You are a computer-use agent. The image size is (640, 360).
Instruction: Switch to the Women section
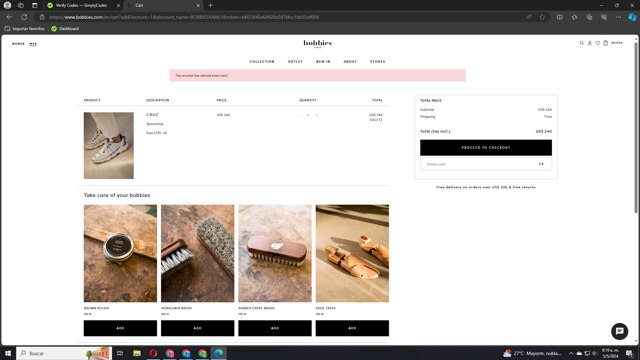pyautogui.click(x=18, y=43)
